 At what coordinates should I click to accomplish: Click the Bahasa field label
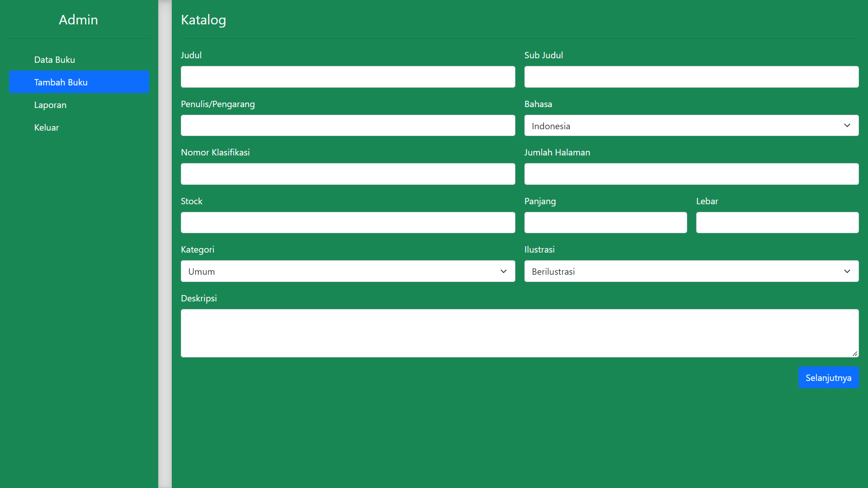[x=538, y=104]
